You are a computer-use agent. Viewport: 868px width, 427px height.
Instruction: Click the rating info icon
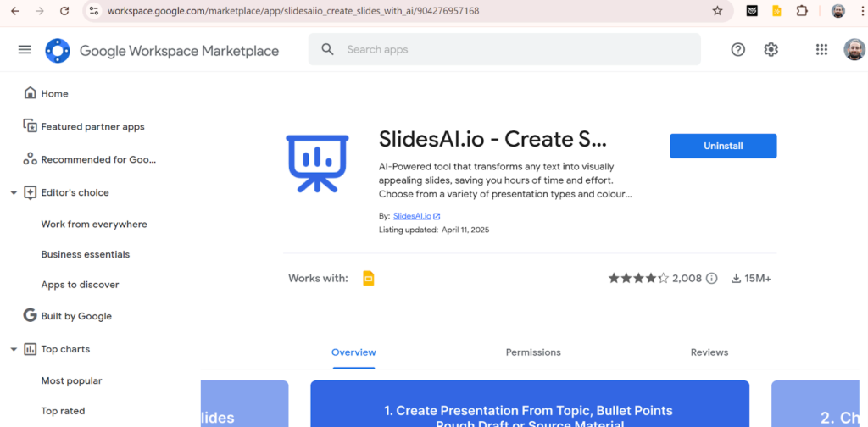pyautogui.click(x=712, y=279)
